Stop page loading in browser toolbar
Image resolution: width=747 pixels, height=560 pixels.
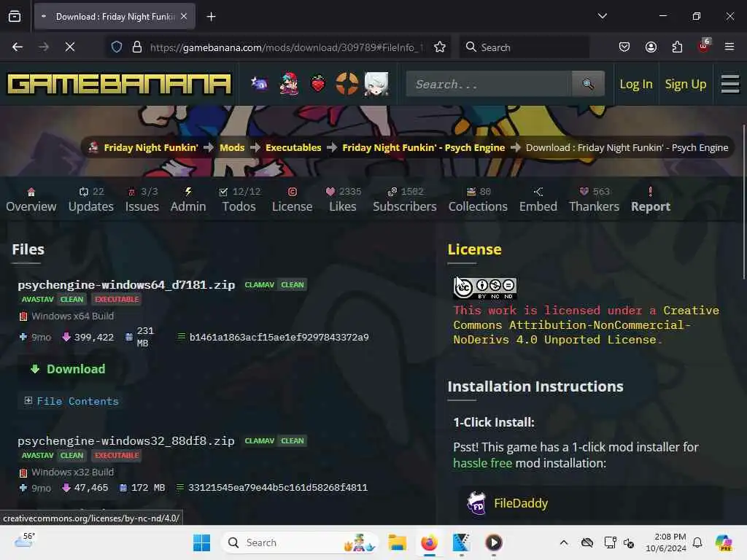coord(70,47)
